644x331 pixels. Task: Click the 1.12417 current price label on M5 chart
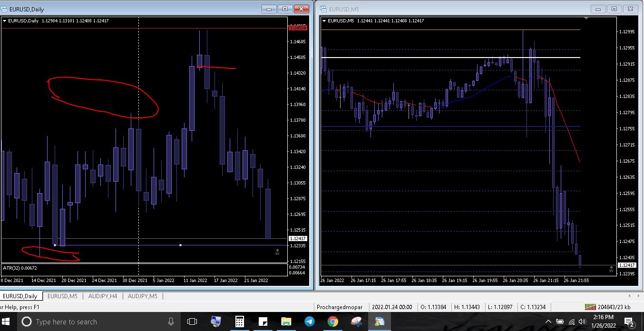pos(627,265)
